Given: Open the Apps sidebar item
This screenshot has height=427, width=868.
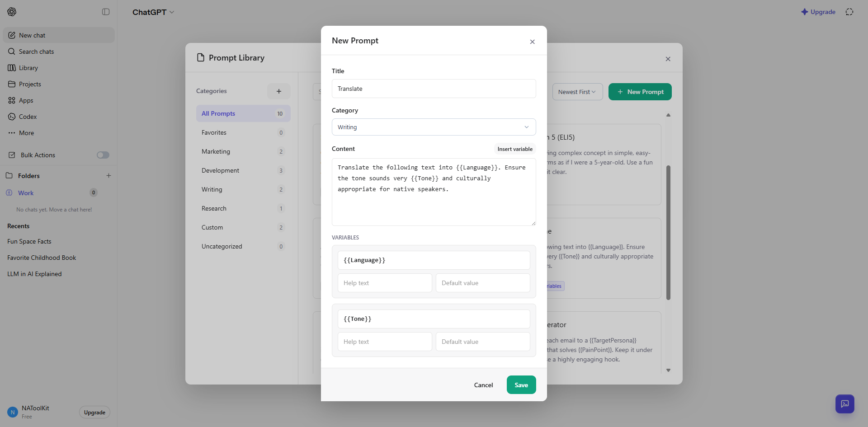Looking at the screenshot, I should point(59,100).
